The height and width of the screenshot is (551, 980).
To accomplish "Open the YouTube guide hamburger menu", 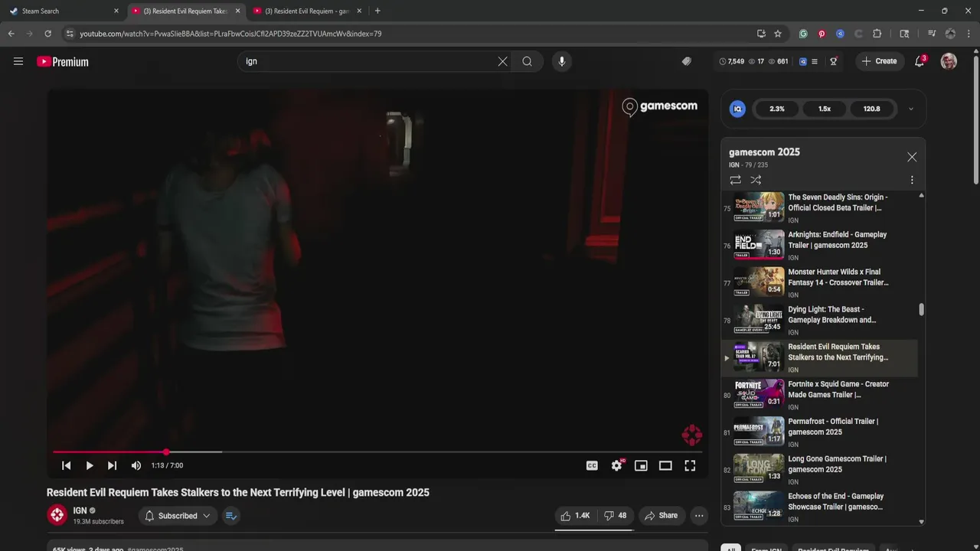I will click(18, 61).
